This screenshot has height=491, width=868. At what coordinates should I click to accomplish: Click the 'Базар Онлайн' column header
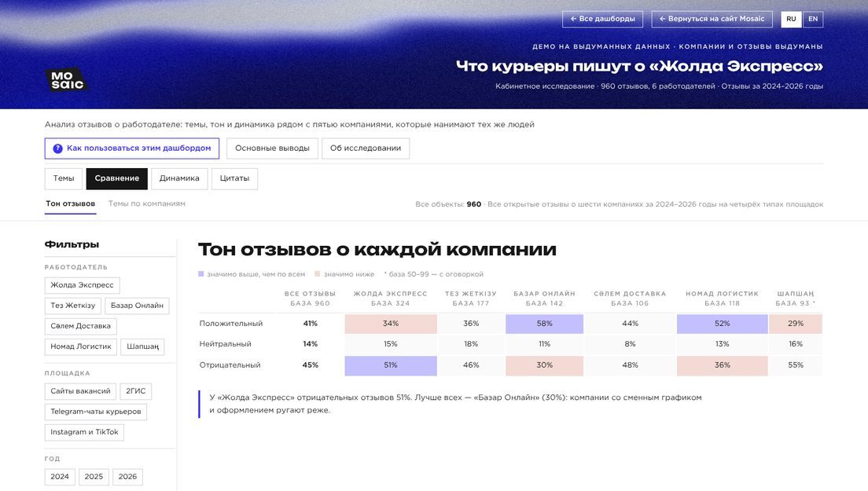544,299
